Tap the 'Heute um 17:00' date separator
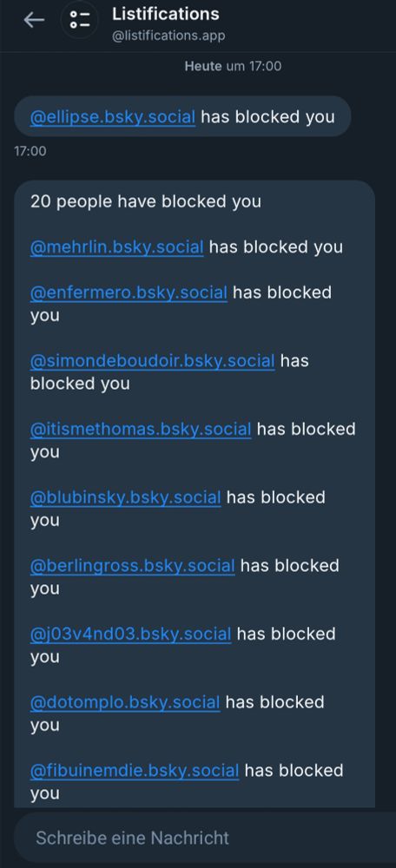Viewport: 396px width, 868px height. click(233, 67)
